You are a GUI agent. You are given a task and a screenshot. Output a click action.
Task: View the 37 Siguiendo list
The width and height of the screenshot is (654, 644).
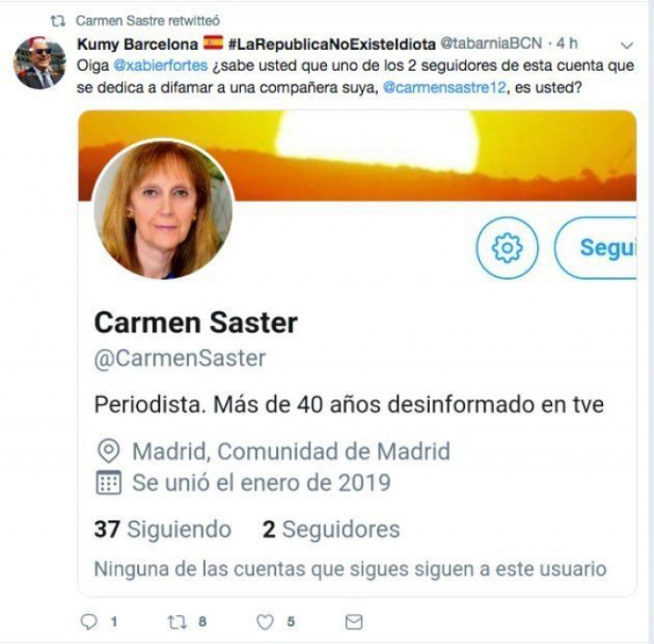[163, 529]
